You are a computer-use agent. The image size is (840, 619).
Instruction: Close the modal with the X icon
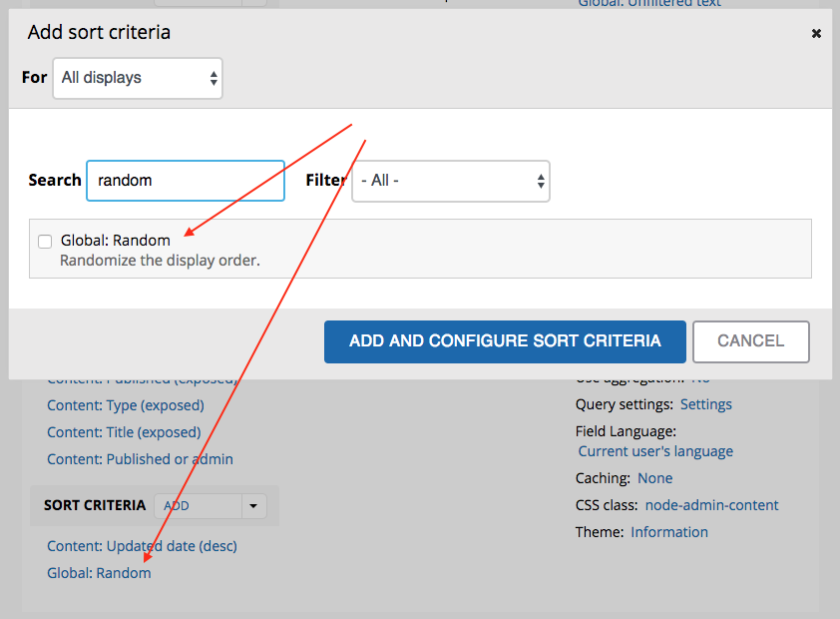pyautogui.click(x=816, y=33)
